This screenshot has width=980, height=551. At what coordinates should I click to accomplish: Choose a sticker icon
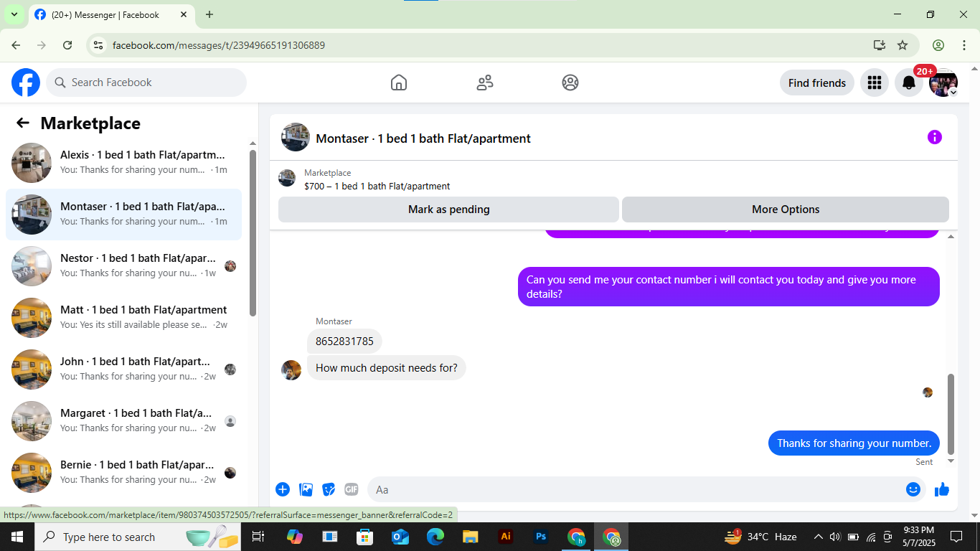point(329,489)
